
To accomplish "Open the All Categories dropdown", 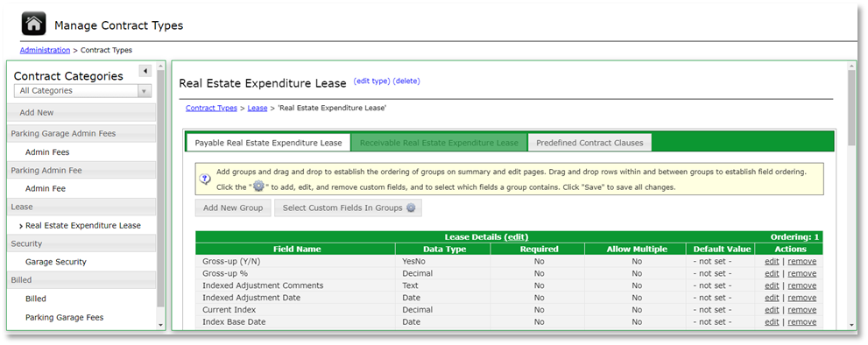I will tap(82, 91).
